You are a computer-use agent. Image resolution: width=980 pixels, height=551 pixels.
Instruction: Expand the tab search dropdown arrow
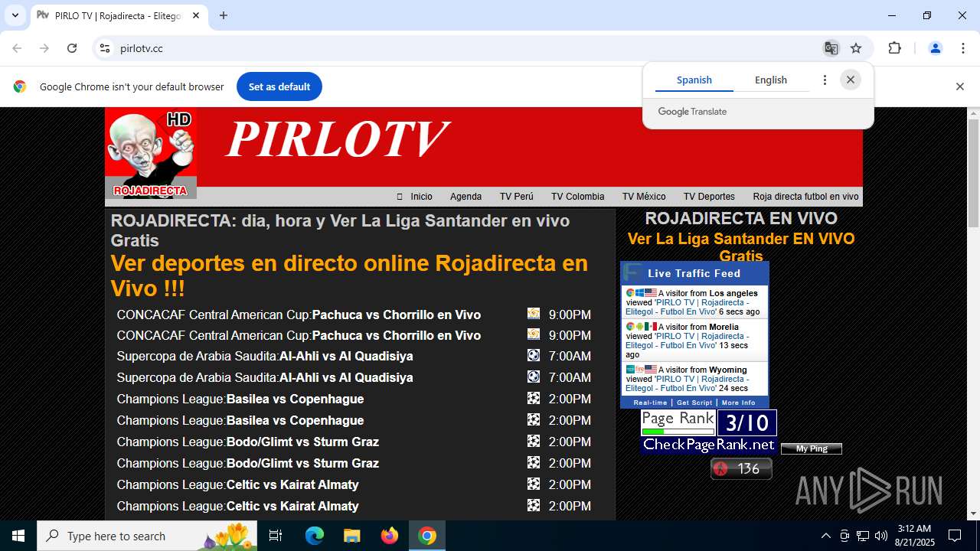pos(15,15)
